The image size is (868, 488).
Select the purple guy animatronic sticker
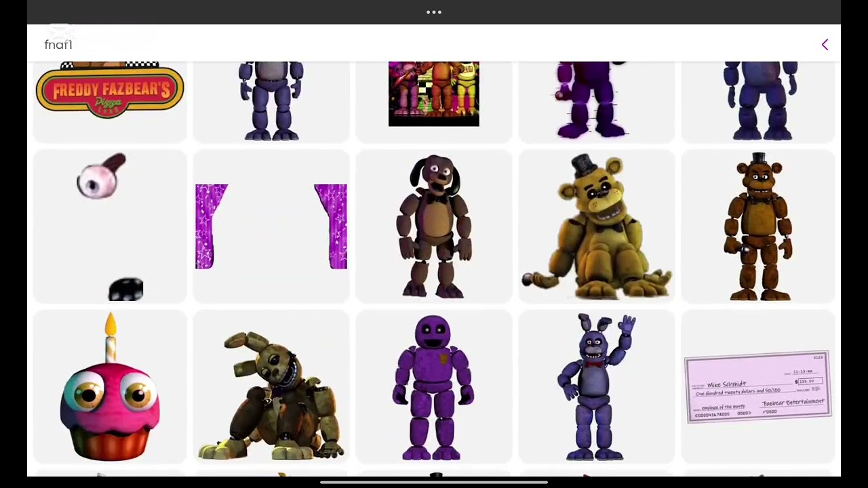434,388
